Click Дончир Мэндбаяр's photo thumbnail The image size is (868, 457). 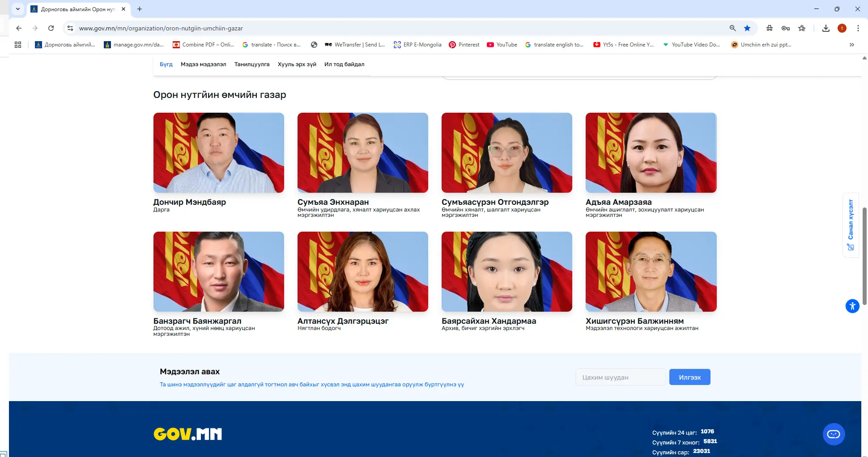click(218, 153)
